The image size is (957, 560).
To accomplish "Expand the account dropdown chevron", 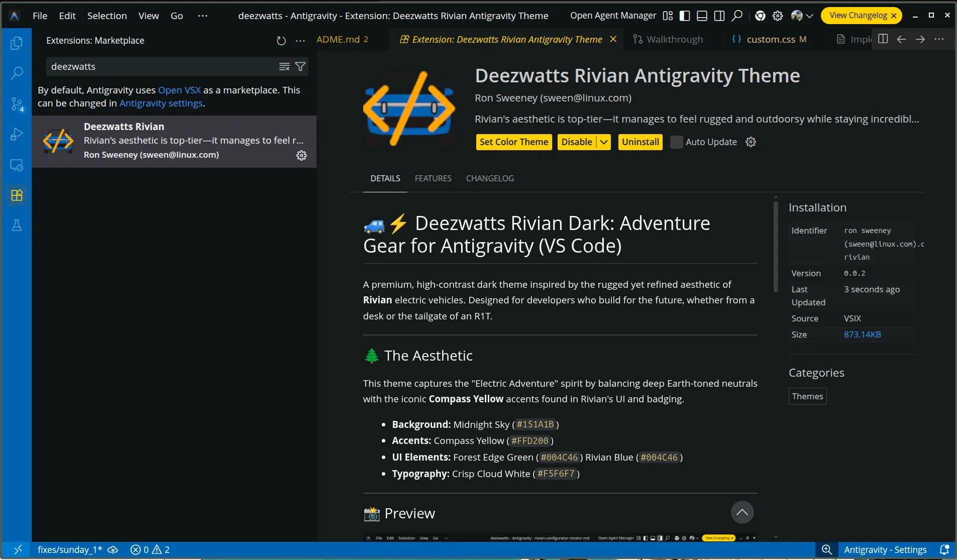I will click(x=809, y=16).
